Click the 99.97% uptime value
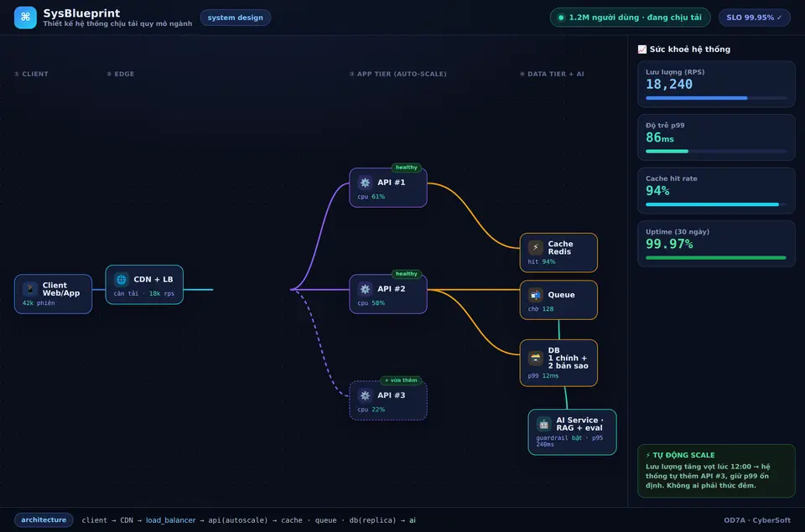 pos(669,244)
